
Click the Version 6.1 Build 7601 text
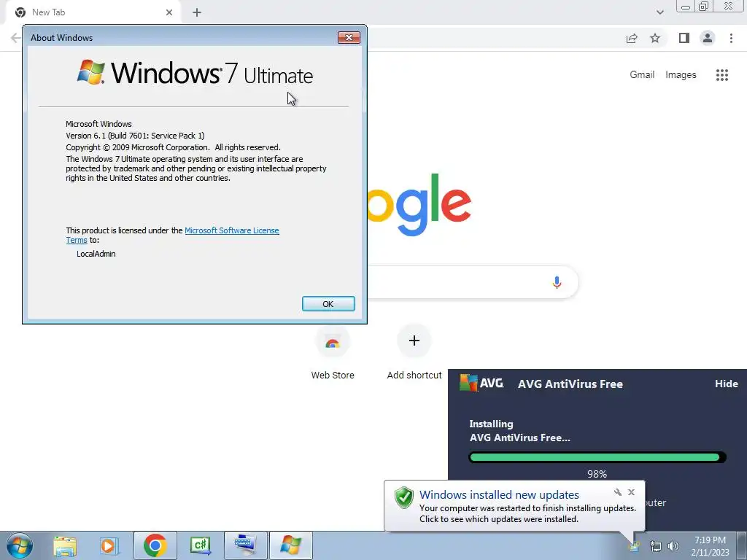135,136
